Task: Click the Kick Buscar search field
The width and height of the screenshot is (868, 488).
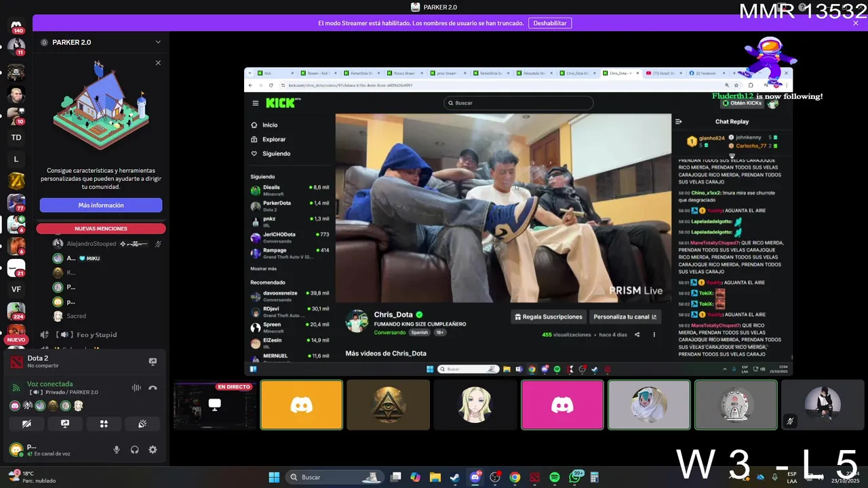Action: (x=519, y=103)
